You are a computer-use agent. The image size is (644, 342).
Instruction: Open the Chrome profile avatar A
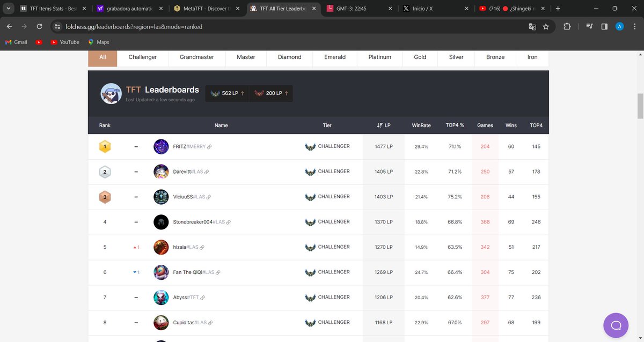619,26
